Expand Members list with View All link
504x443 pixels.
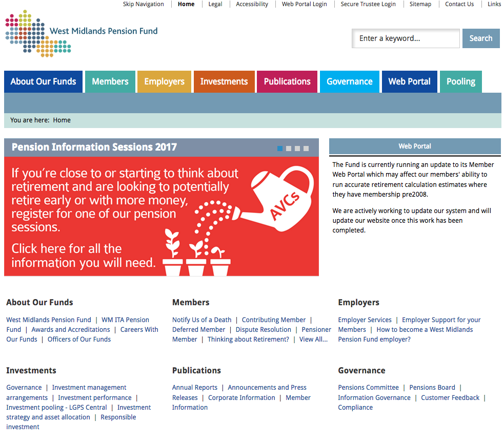[x=313, y=340]
